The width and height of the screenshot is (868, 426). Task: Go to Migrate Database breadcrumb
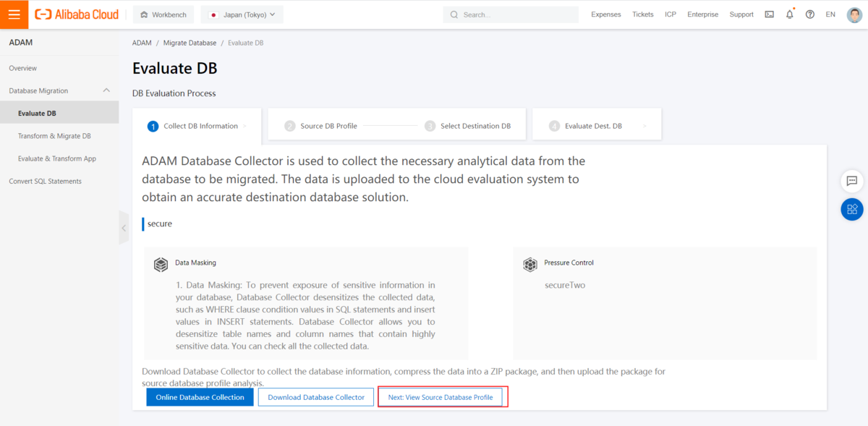pos(190,43)
